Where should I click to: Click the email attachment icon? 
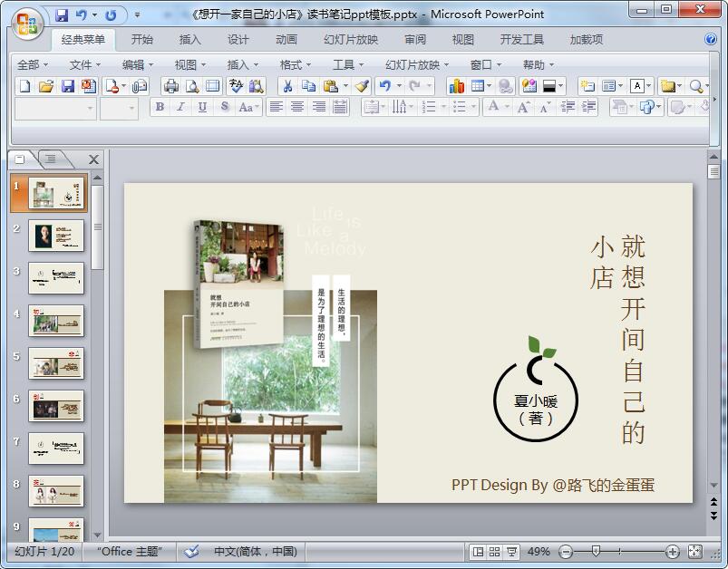(x=140, y=86)
